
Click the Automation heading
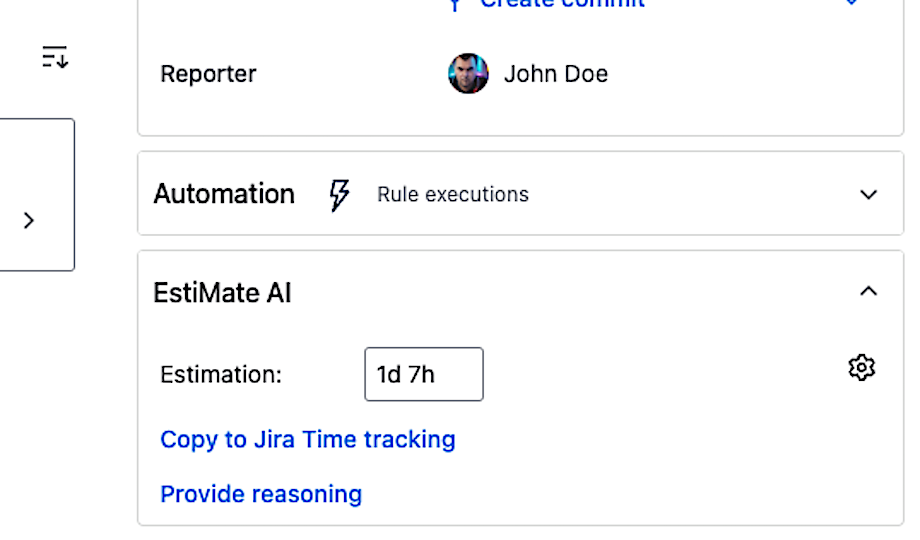[x=224, y=194]
